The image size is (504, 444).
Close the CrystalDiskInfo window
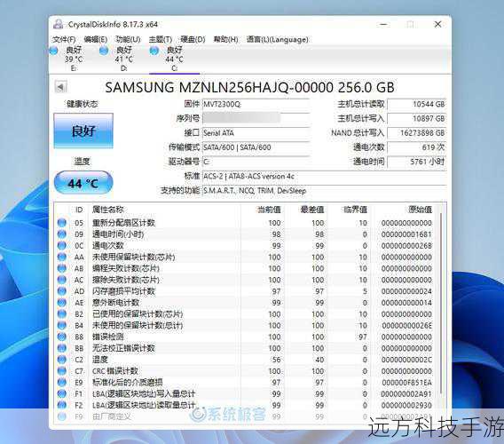(x=437, y=24)
